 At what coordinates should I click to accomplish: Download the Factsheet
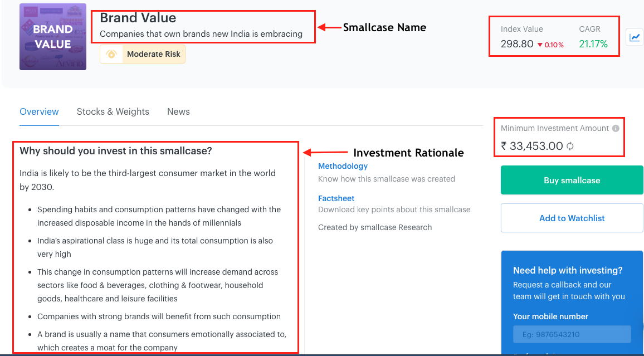[336, 198]
